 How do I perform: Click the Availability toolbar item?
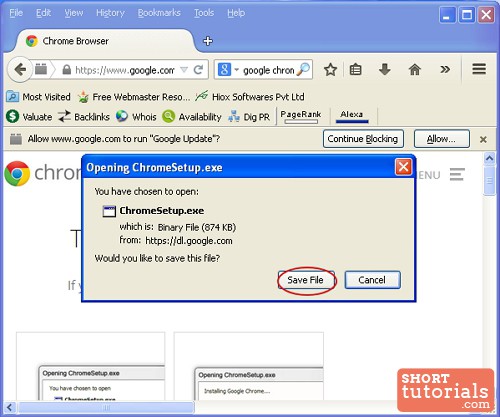tap(192, 117)
